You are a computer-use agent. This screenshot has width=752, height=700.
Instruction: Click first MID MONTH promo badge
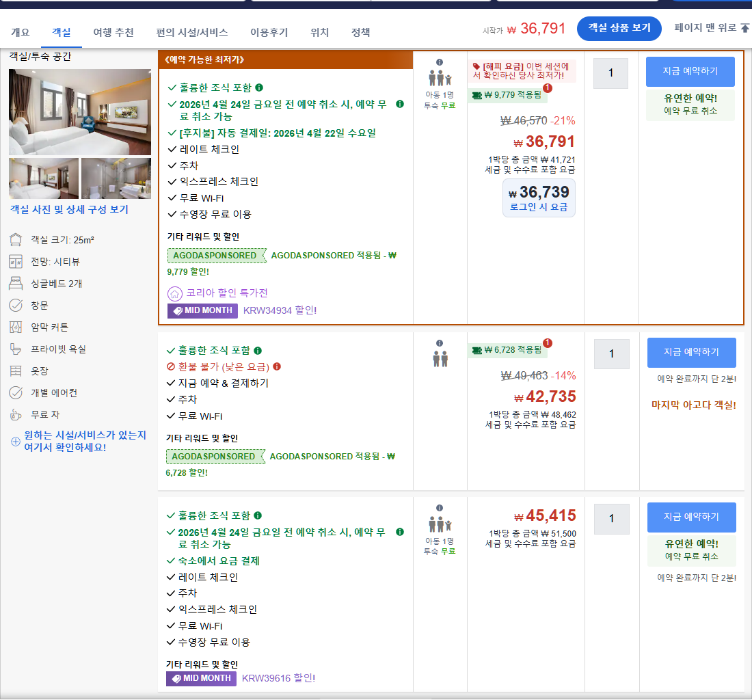tap(202, 310)
